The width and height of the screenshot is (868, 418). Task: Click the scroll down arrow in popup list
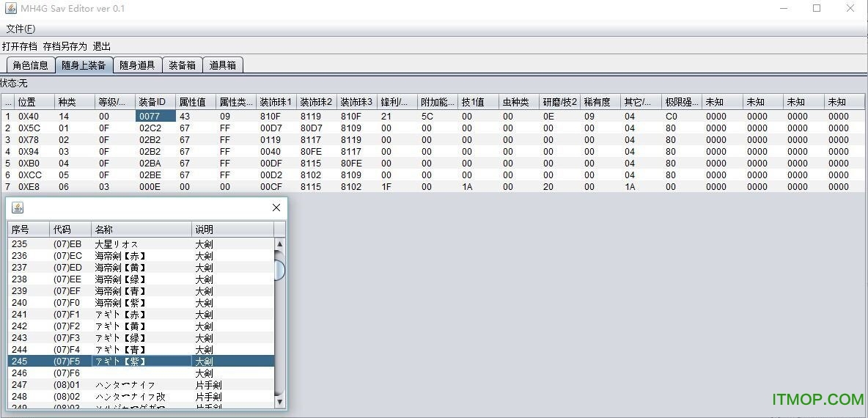[279, 401]
